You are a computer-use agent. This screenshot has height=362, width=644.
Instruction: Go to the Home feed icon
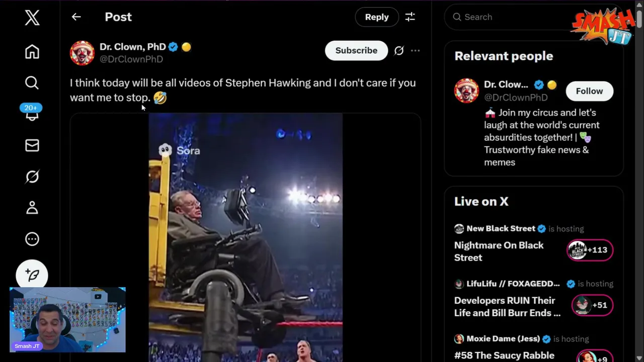[x=32, y=52]
